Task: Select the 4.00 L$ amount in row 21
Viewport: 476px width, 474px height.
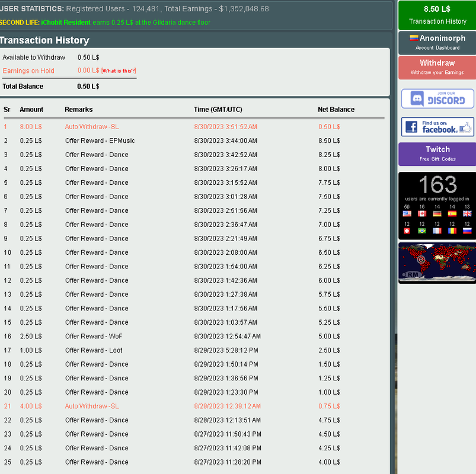Action: (31, 406)
